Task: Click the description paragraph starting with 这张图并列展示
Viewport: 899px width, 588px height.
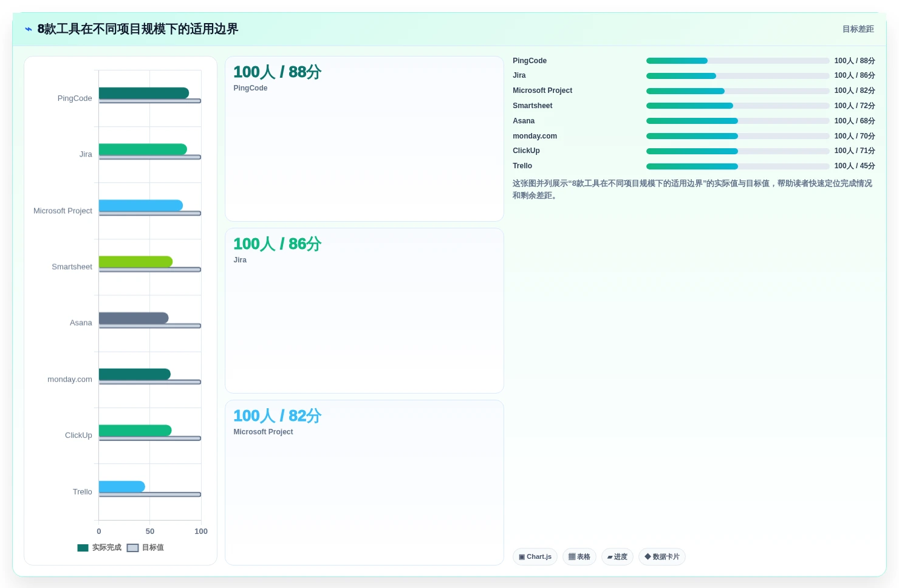Action: click(692, 190)
